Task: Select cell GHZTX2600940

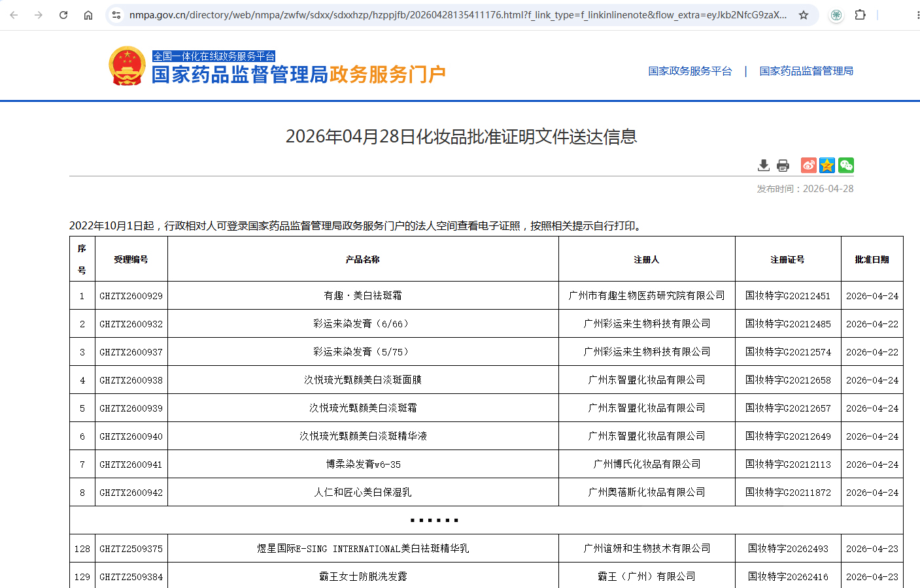Action: coord(131,436)
